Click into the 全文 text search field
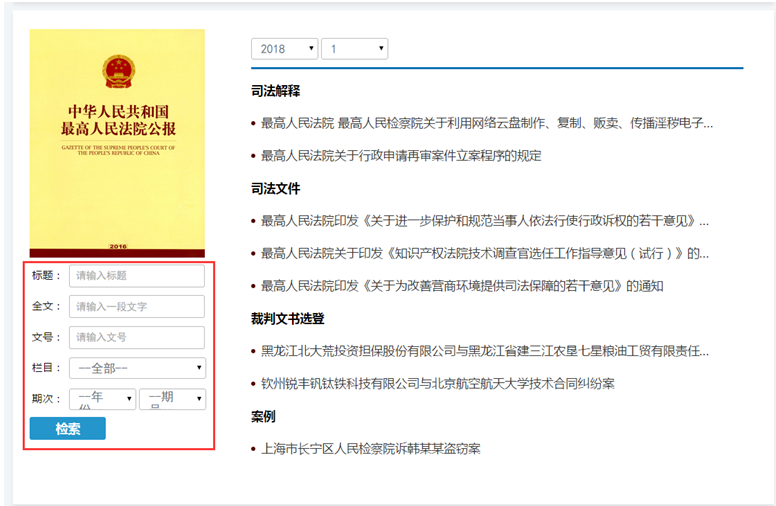 (x=136, y=307)
